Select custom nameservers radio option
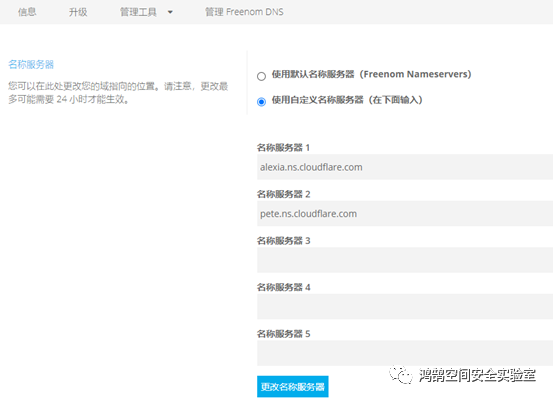 coord(261,102)
